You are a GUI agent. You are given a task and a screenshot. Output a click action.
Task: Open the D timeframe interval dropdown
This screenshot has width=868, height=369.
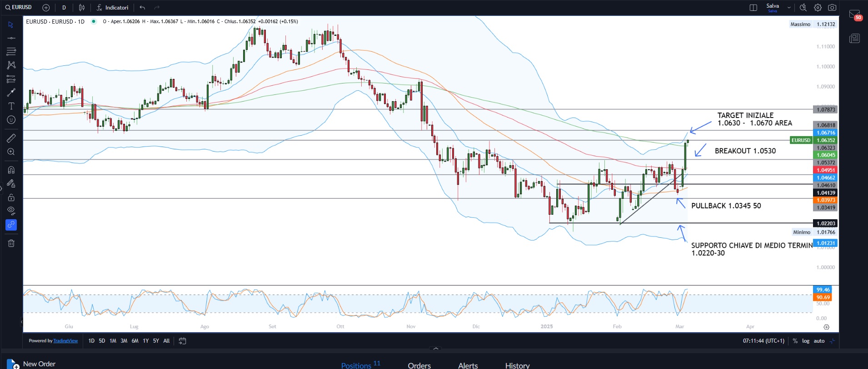coord(64,8)
